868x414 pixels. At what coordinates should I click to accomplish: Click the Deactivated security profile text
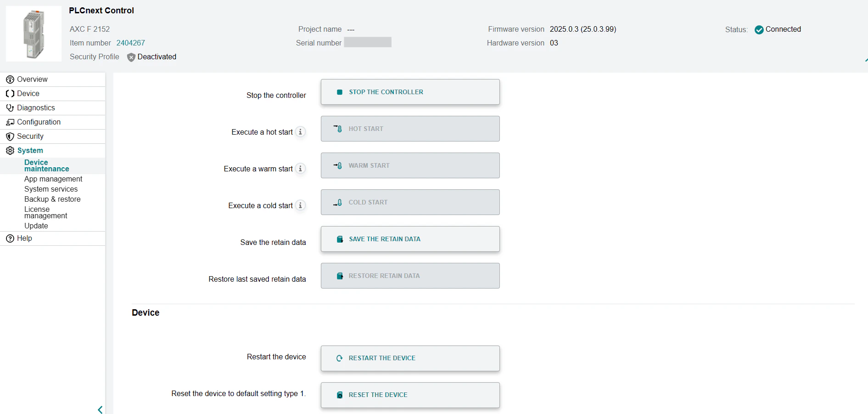pos(157,57)
